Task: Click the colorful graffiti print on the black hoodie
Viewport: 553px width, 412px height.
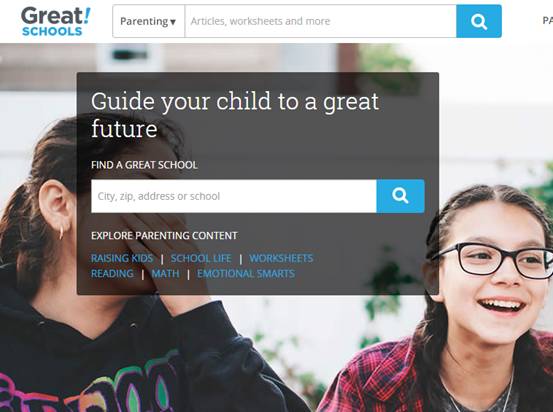Action: click(x=88, y=386)
